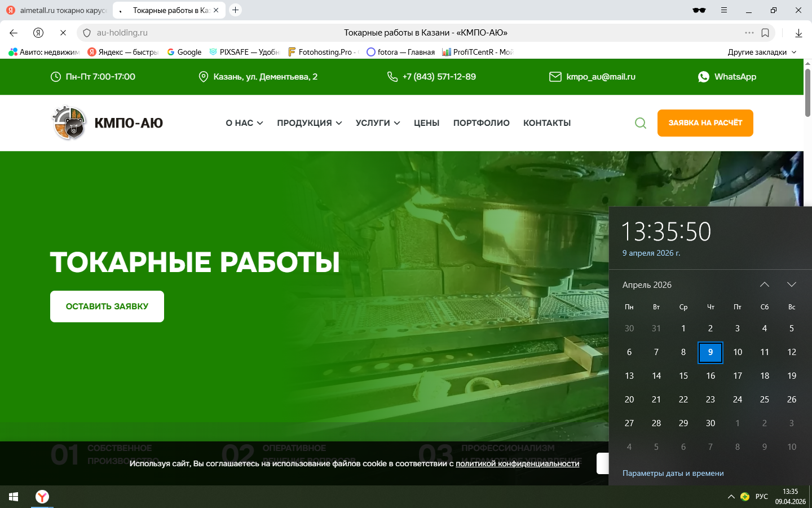Viewport: 812px width, 508px height.
Task: Click the browser back arrow
Action: 14,33
